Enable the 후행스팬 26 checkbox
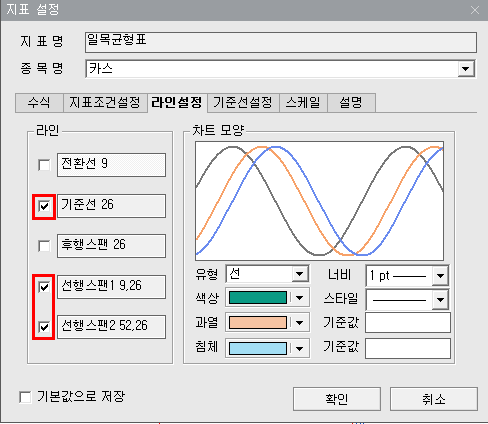This screenshot has height=424, width=488. point(44,246)
